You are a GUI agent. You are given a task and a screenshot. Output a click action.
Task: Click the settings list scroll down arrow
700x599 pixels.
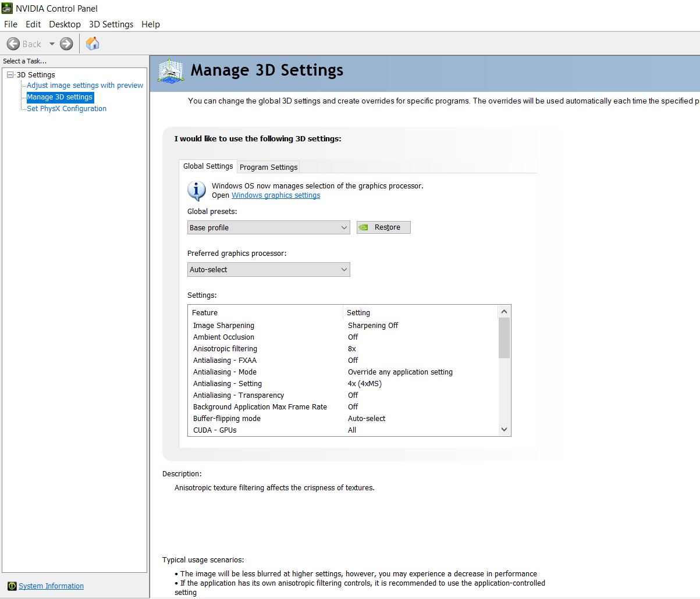pyautogui.click(x=504, y=430)
